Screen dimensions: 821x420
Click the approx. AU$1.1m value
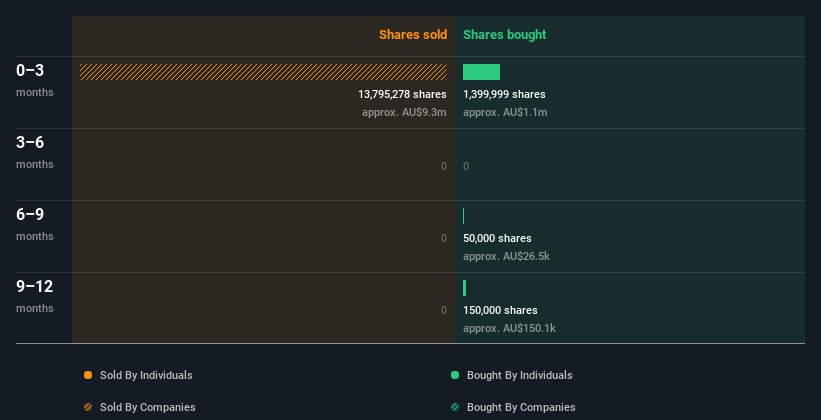pyautogui.click(x=505, y=112)
